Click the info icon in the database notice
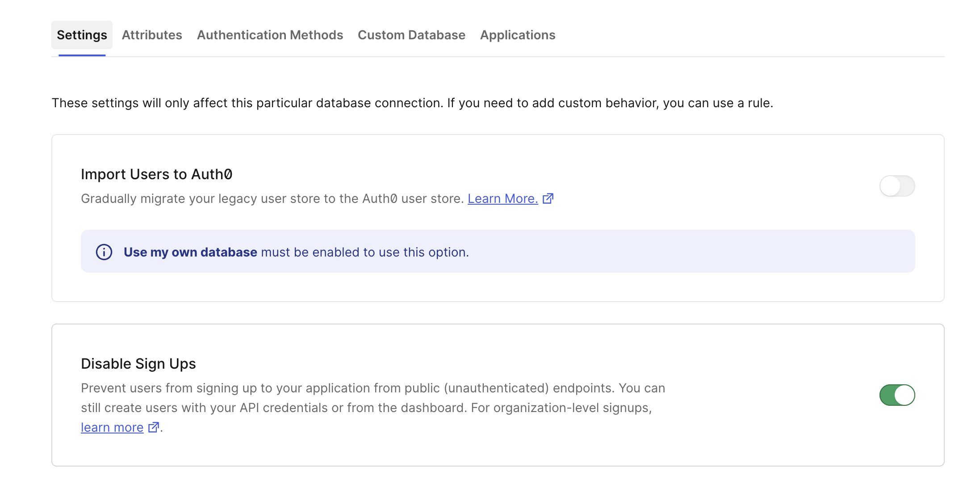The width and height of the screenshot is (980, 488). [x=104, y=252]
